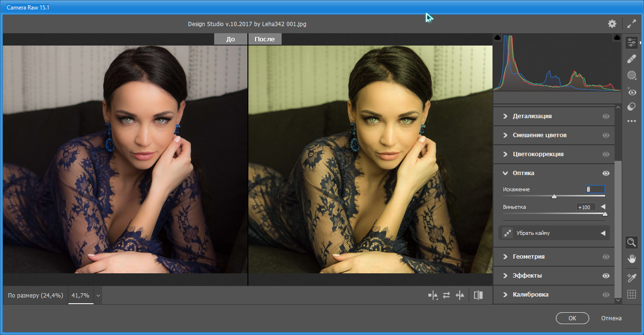The height and width of the screenshot is (335, 644).
Task: Open the zoom level dropdown
Action: coord(98,295)
